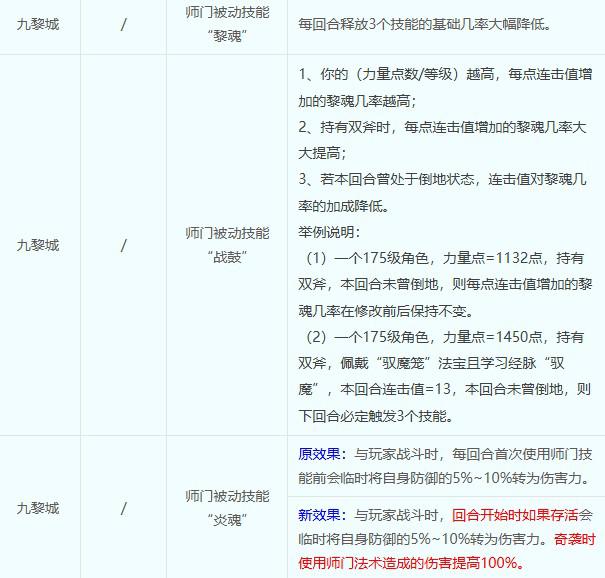
Task: Click the blue label '新效果'
Action: (x=319, y=515)
